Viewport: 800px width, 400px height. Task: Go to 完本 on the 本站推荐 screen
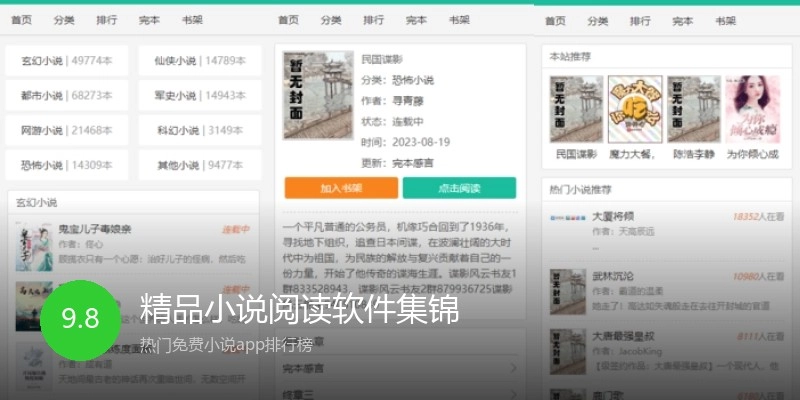click(x=683, y=21)
